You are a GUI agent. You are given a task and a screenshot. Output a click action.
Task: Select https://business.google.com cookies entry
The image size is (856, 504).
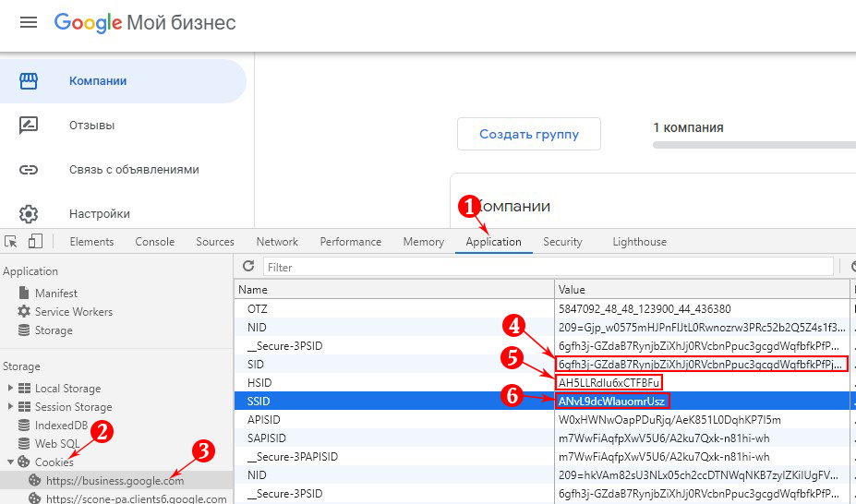tap(115, 481)
